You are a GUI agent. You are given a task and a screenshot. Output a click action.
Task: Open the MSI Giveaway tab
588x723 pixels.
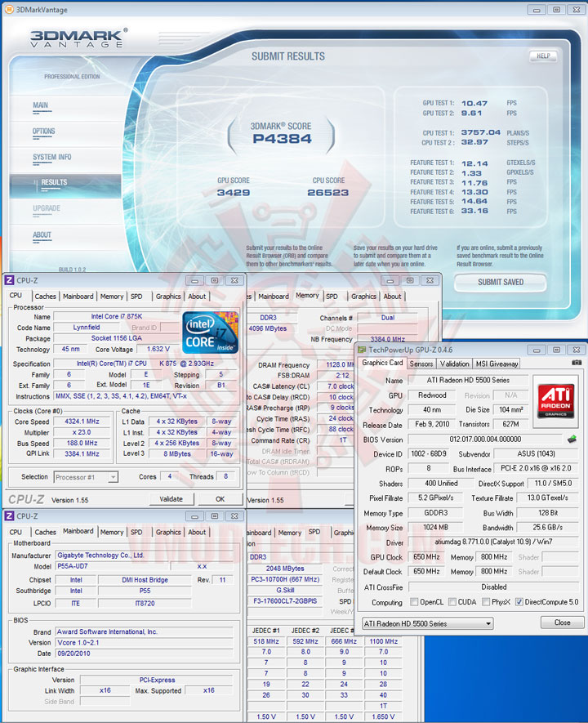497,364
